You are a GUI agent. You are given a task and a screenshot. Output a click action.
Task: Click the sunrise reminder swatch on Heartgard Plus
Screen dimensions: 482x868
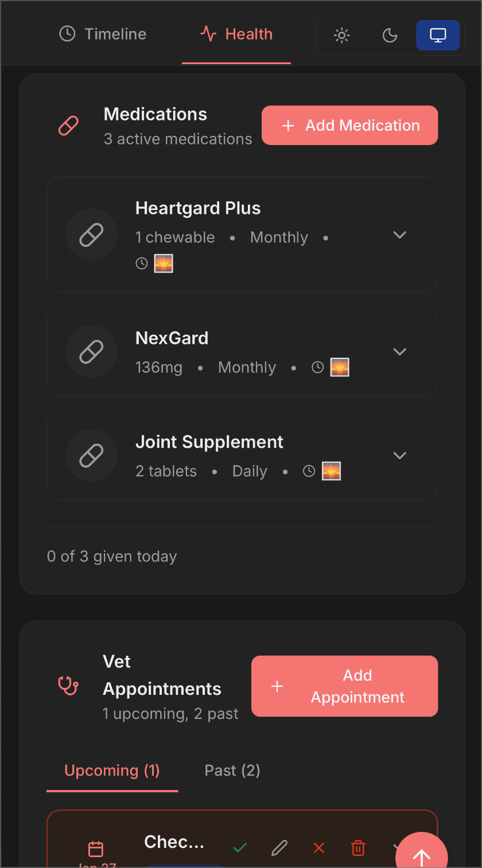[x=164, y=263]
